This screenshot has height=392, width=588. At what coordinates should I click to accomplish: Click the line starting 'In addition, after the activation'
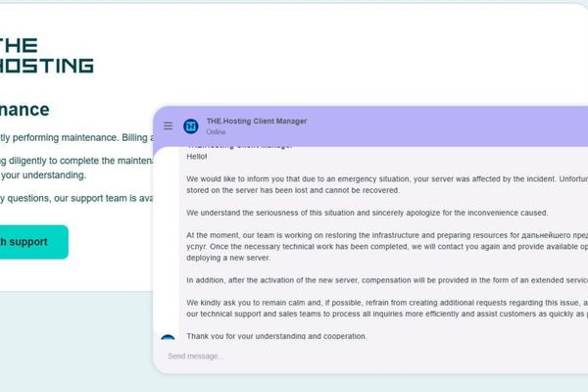coord(387,280)
